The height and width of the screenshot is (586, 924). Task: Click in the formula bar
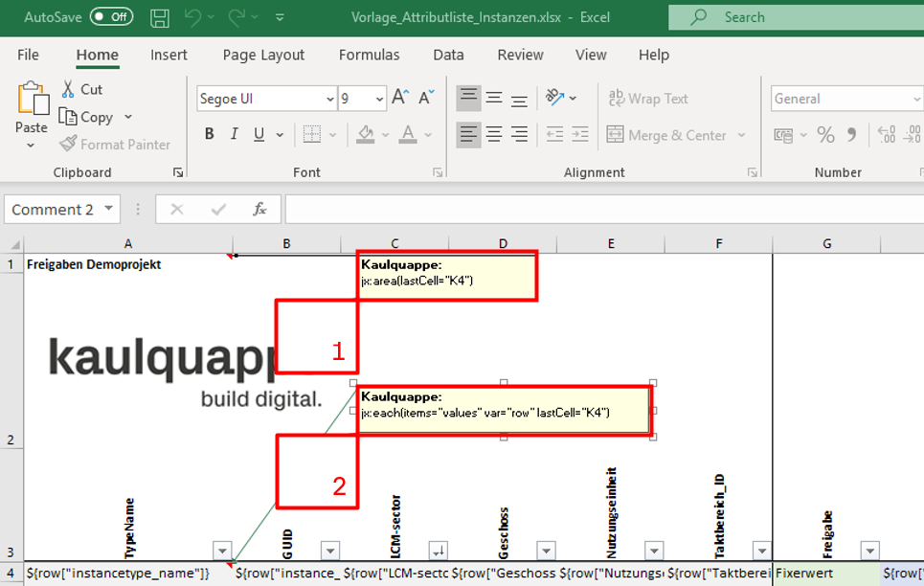tap(604, 210)
